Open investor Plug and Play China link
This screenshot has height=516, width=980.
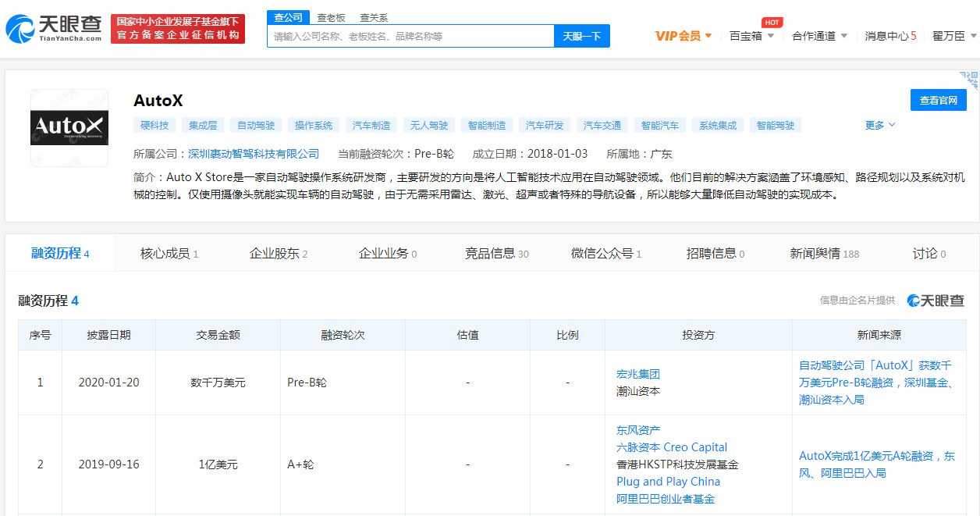coord(669,482)
